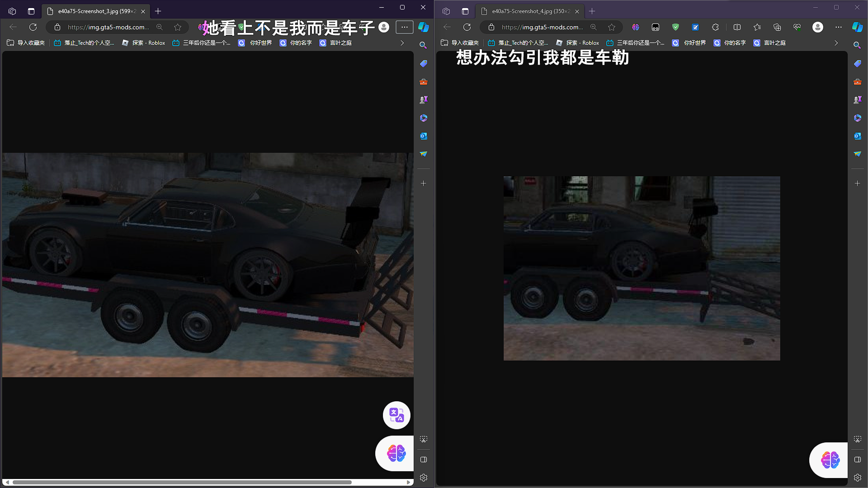868x488 pixels.
Task: Open a new tab in right window
Action: [592, 11]
